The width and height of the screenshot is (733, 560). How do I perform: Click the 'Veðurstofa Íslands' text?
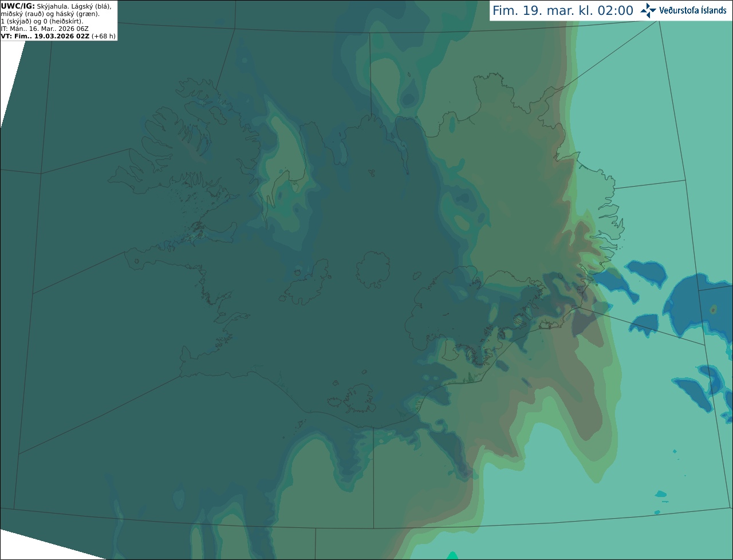click(693, 10)
